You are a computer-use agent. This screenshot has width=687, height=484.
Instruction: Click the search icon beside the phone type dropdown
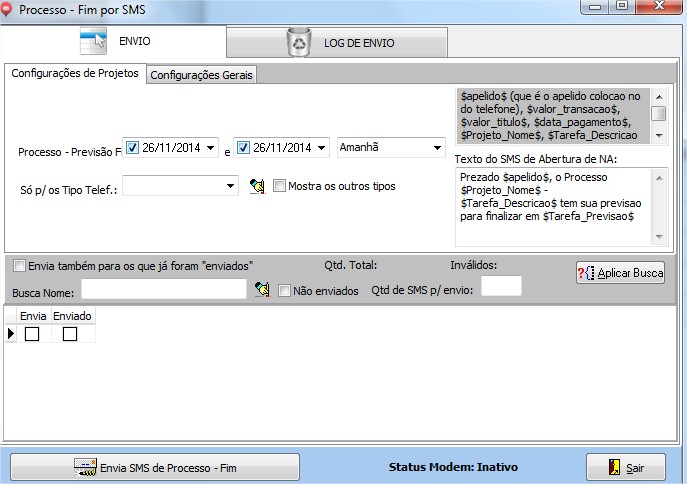[x=257, y=186]
